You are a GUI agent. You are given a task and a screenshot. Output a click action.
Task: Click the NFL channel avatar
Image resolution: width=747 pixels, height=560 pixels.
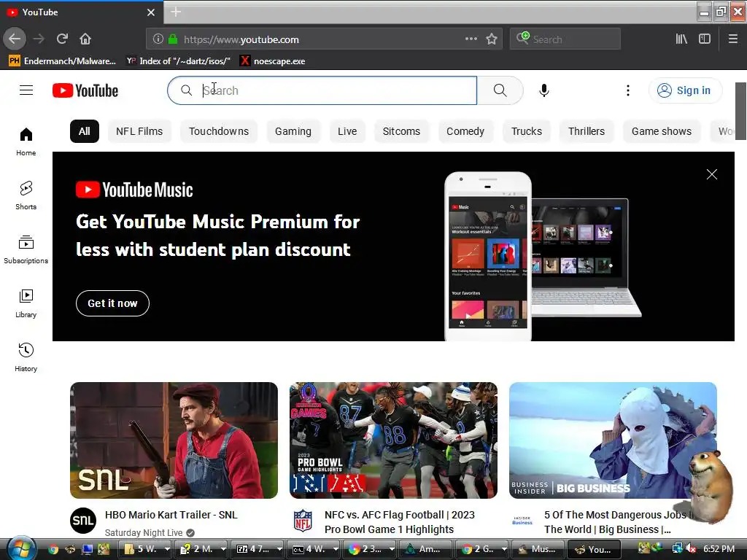pos(303,521)
